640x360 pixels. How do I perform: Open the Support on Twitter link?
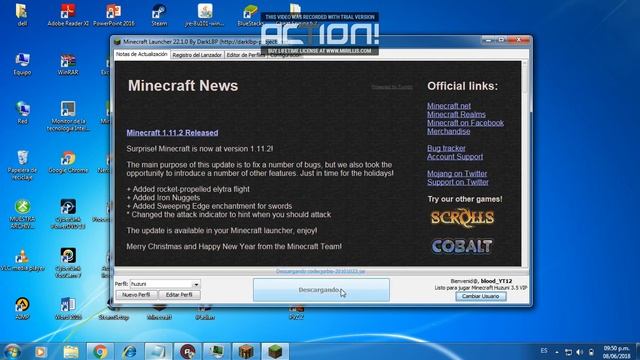458,182
